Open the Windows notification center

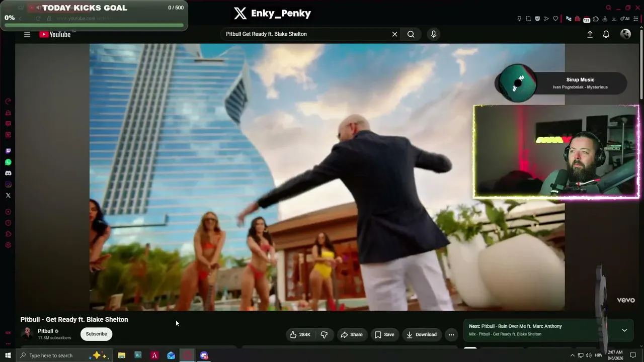tap(633, 355)
